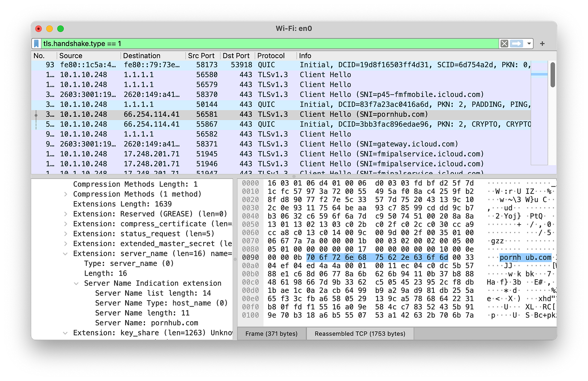
Task: Add a filter button with the plus icon
Action: [x=542, y=44]
